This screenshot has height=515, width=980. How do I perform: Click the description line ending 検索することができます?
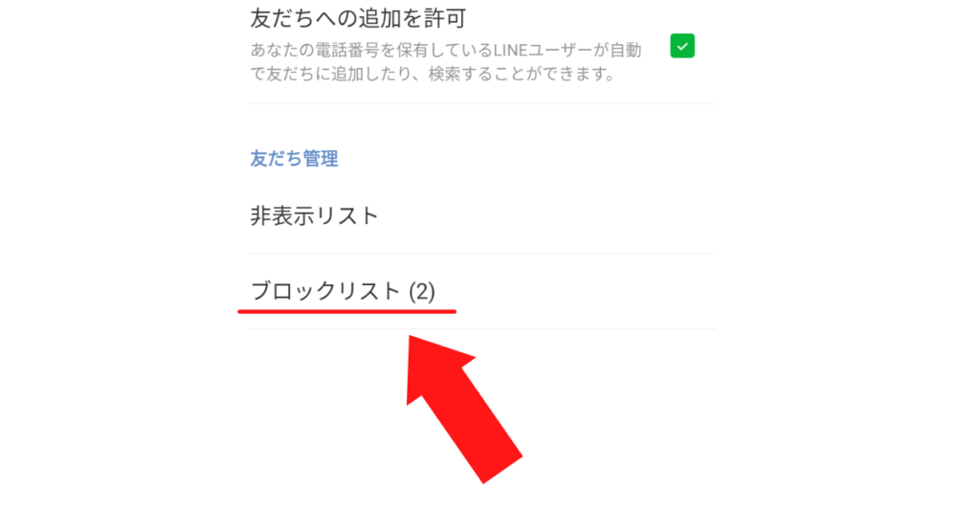pyautogui.click(x=433, y=75)
